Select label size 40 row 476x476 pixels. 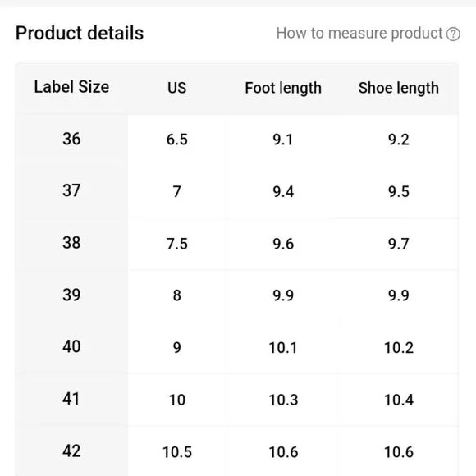(237, 347)
